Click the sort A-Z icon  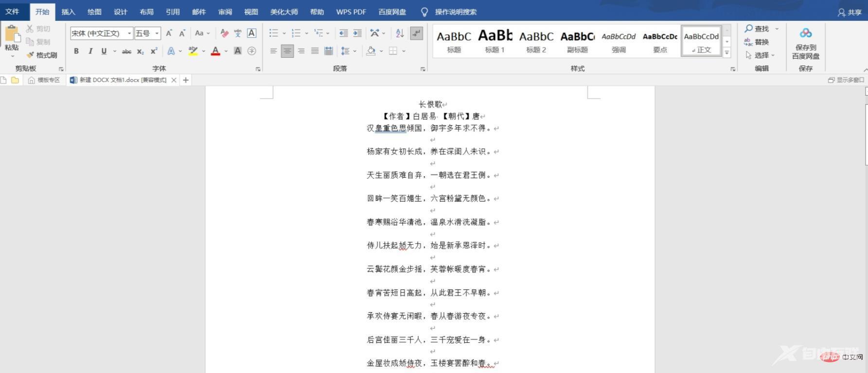tap(400, 33)
